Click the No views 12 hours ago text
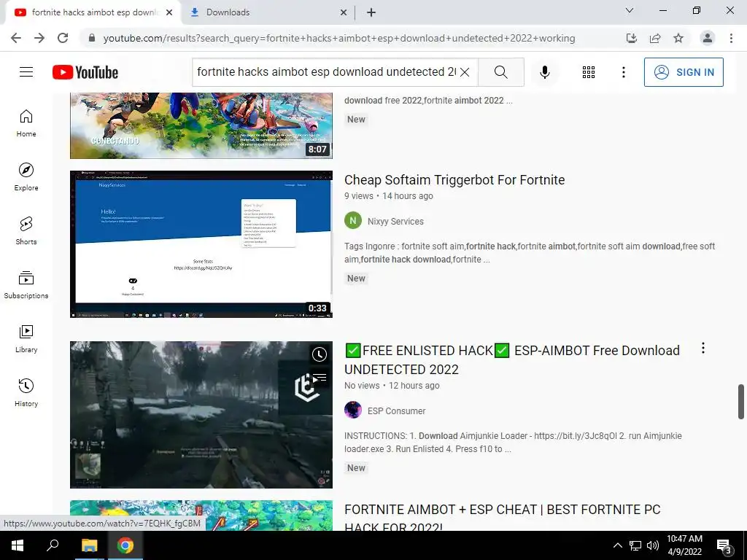 [x=392, y=385]
